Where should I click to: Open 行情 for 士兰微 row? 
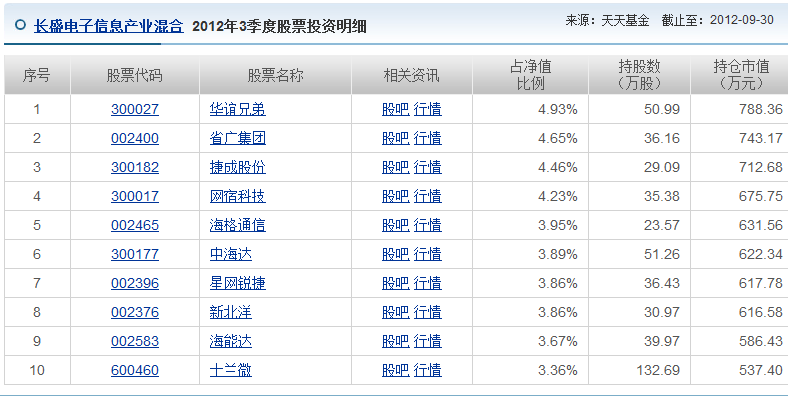428,370
